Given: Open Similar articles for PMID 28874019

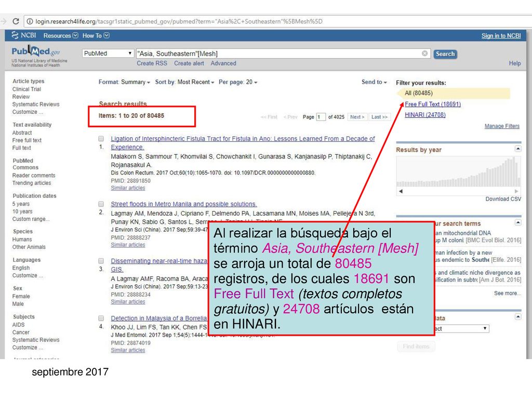Looking at the screenshot, I should (x=128, y=350).
